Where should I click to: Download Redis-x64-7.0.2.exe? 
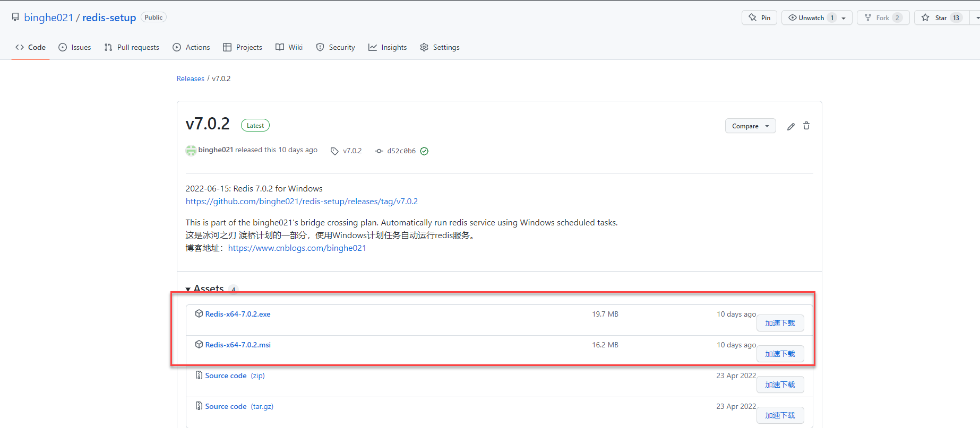click(238, 314)
